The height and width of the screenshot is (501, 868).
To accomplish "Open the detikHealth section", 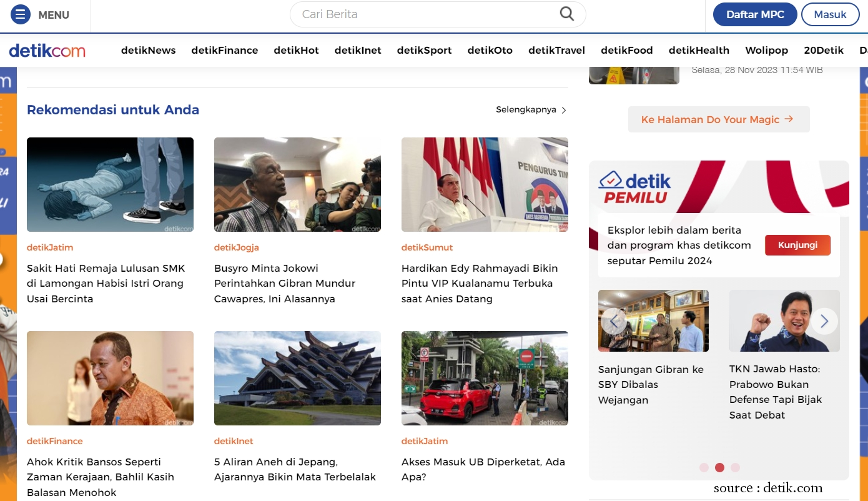I will tap(699, 51).
